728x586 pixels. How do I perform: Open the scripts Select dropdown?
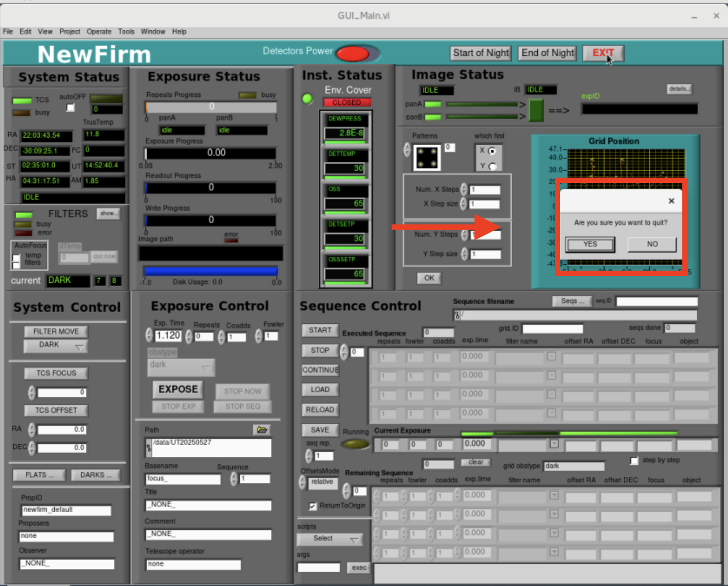329,539
